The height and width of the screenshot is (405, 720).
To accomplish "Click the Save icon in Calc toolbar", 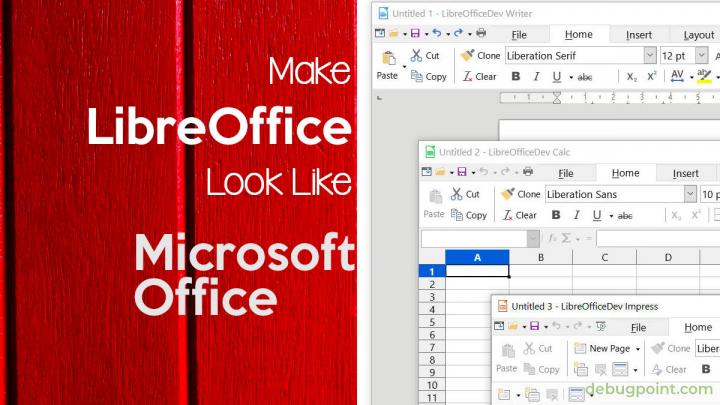I will point(462,172).
